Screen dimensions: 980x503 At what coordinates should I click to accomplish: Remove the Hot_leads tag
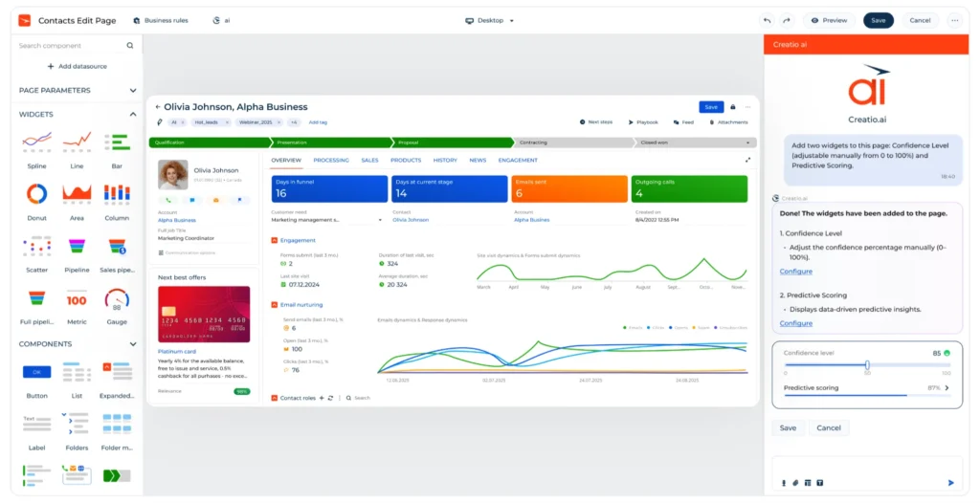tap(226, 122)
